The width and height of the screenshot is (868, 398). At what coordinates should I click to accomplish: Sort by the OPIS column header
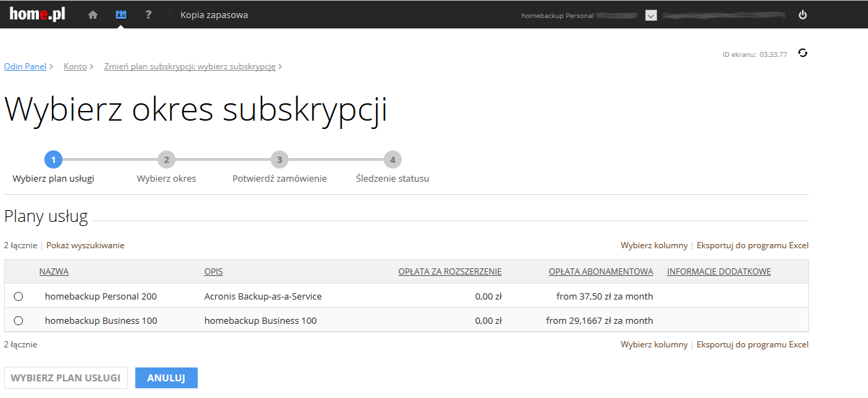click(x=214, y=272)
